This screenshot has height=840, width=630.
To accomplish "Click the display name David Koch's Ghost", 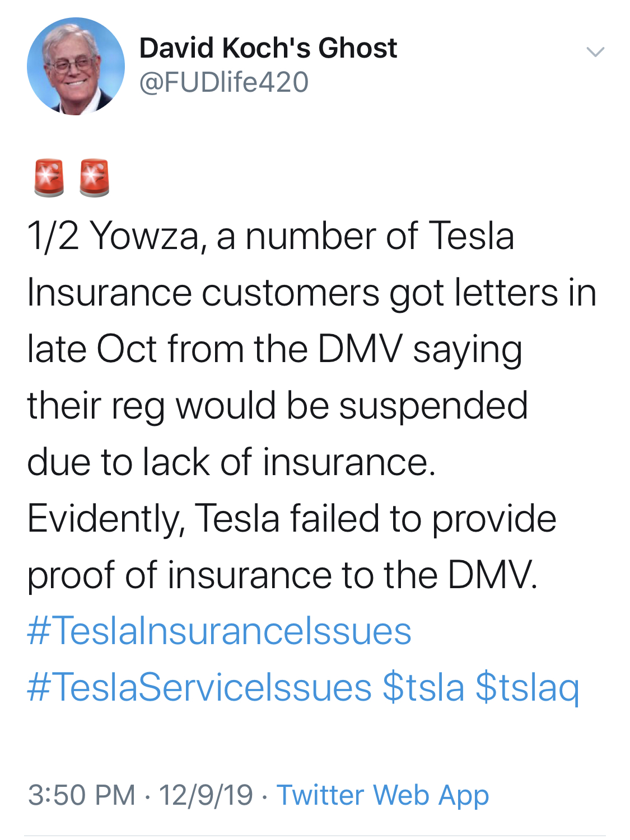I will coord(268,48).
